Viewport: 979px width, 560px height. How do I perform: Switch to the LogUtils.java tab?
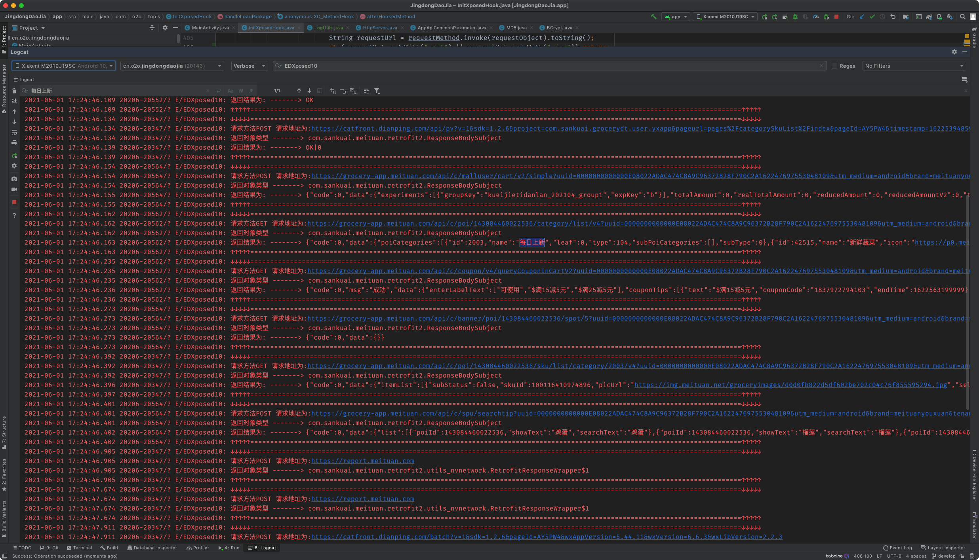[x=328, y=28]
